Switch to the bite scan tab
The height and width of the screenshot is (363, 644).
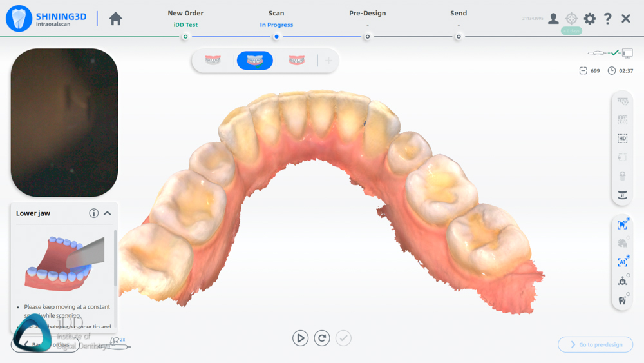296,61
